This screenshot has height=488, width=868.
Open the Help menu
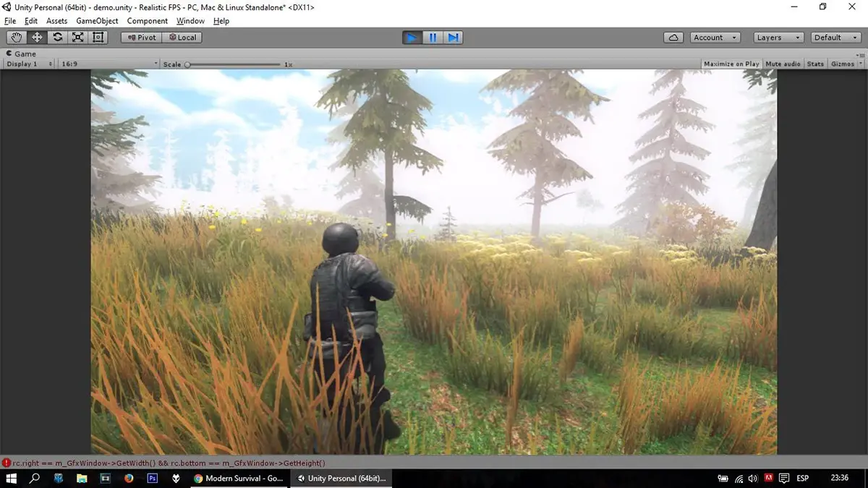coord(221,21)
